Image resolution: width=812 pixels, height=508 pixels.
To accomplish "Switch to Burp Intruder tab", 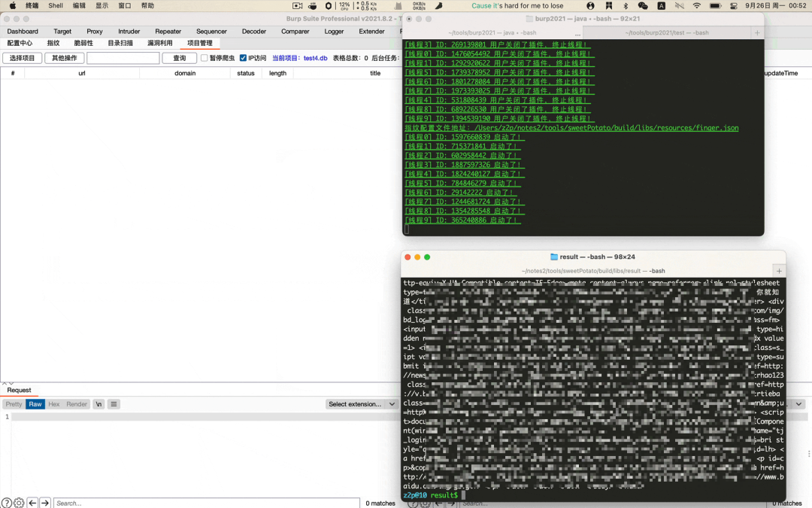I will 129,31.
